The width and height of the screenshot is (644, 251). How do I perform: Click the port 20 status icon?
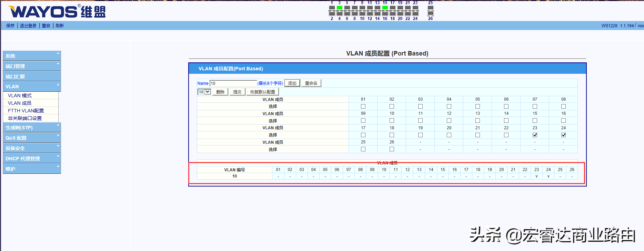tap(400, 14)
